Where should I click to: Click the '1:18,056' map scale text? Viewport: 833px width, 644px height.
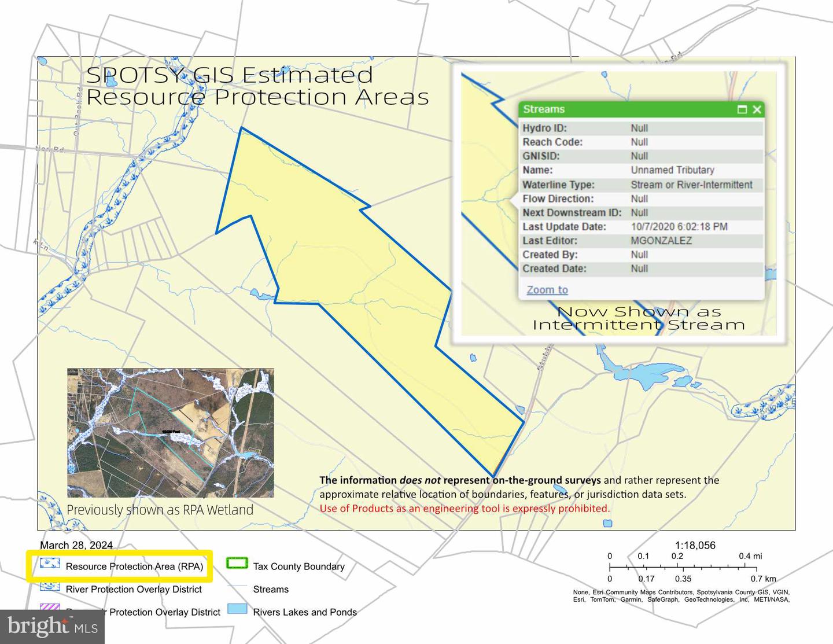click(x=695, y=545)
